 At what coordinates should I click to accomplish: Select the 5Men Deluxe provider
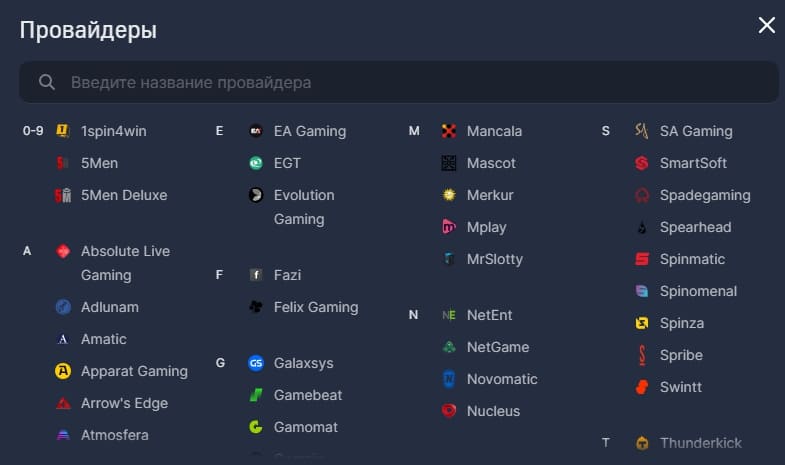[124, 195]
